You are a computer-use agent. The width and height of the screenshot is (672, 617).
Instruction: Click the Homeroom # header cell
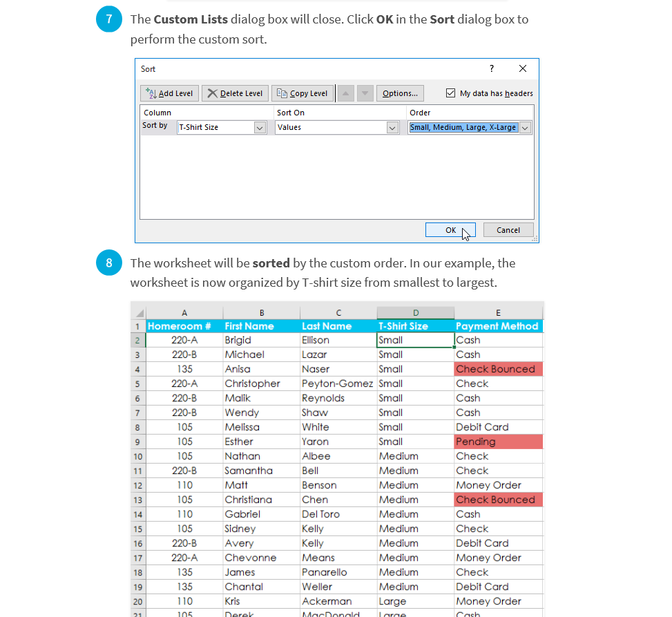(184, 326)
